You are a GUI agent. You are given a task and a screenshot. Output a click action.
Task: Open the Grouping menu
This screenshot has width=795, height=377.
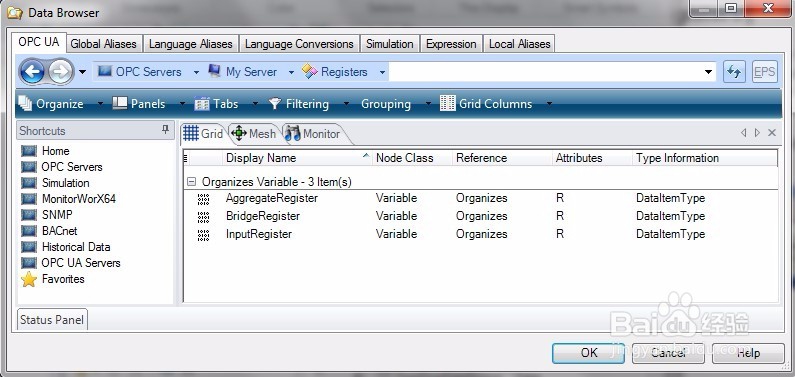point(386,104)
